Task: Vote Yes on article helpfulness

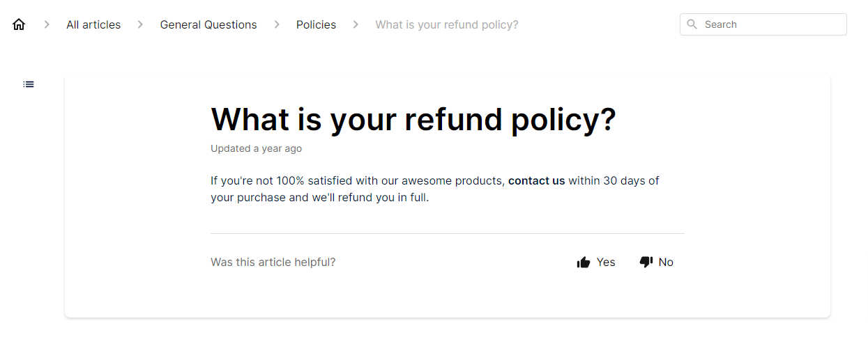Action: (x=596, y=262)
